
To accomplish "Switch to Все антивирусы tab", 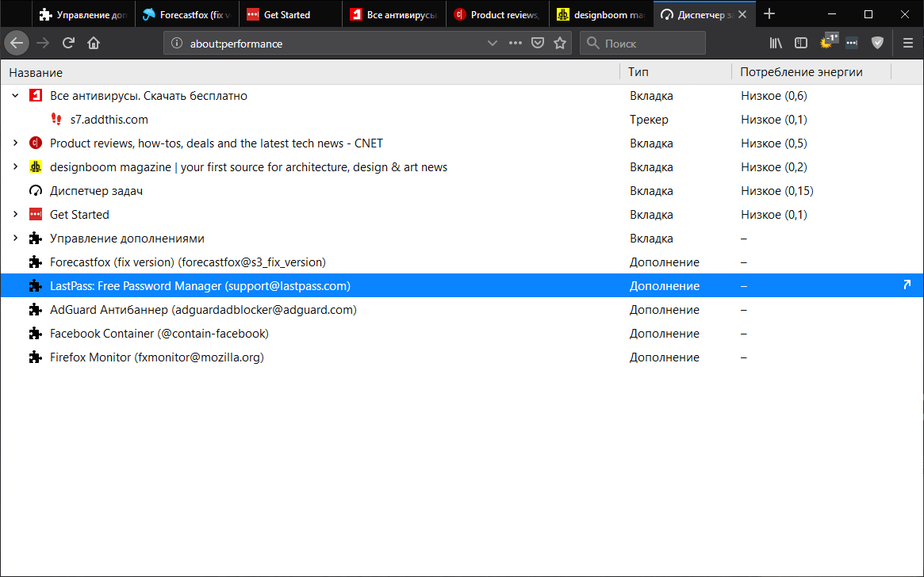I will click(x=393, y=15).
